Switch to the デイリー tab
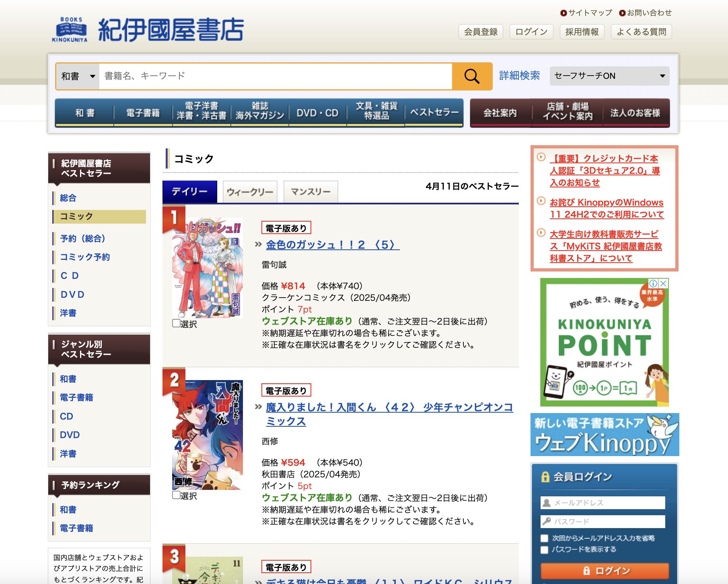This screenshot has height=584, width=728. click(x=190, y=192)
